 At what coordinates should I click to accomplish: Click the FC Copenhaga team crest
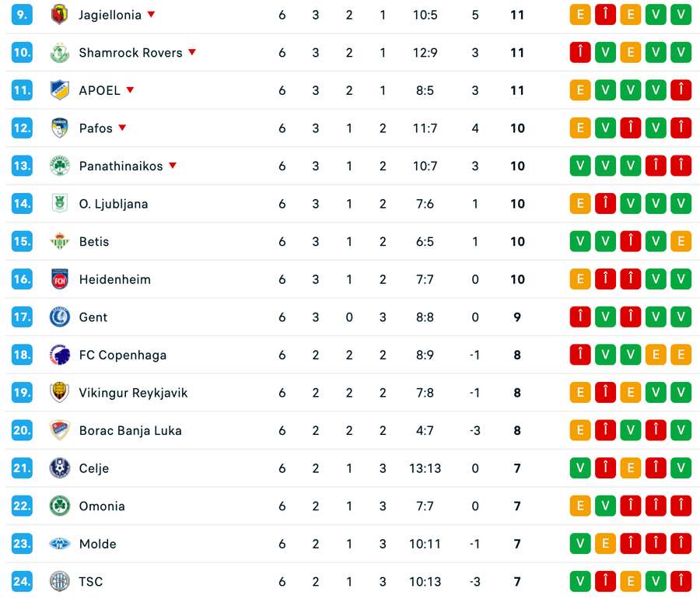point(60,355)
